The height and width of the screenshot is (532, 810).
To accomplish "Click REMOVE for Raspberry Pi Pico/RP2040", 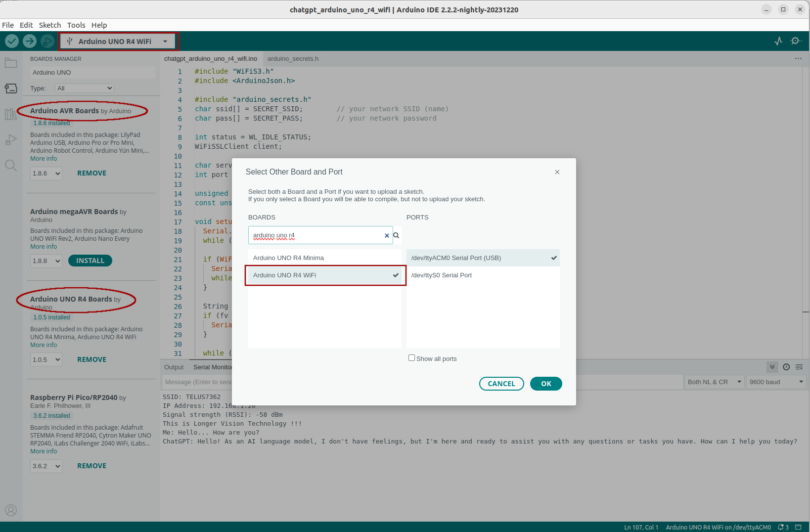I will [91, 466].
